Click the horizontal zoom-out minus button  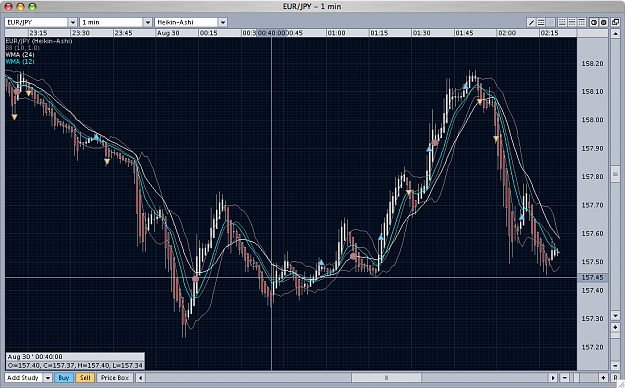564,378
